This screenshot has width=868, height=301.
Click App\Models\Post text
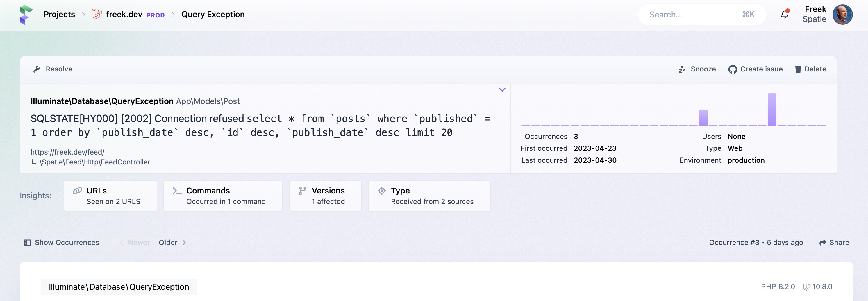(x=208, y=101)
